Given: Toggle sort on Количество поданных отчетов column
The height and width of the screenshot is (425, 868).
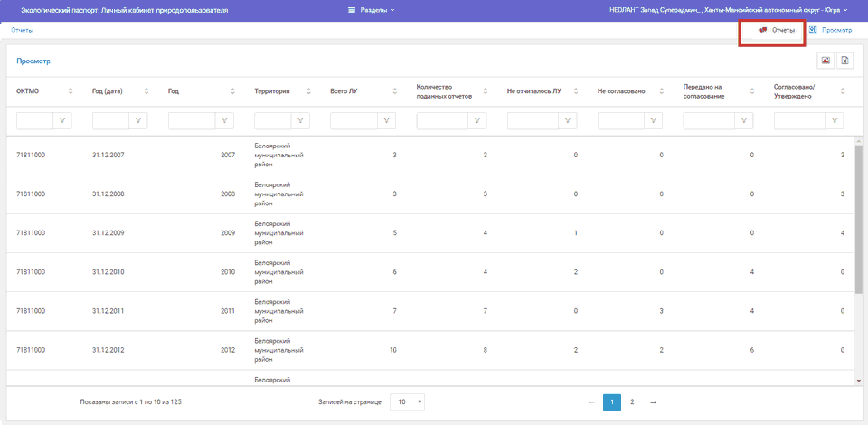Looking at the screenshot, I should pyautogui.click(x=486, y=91).
